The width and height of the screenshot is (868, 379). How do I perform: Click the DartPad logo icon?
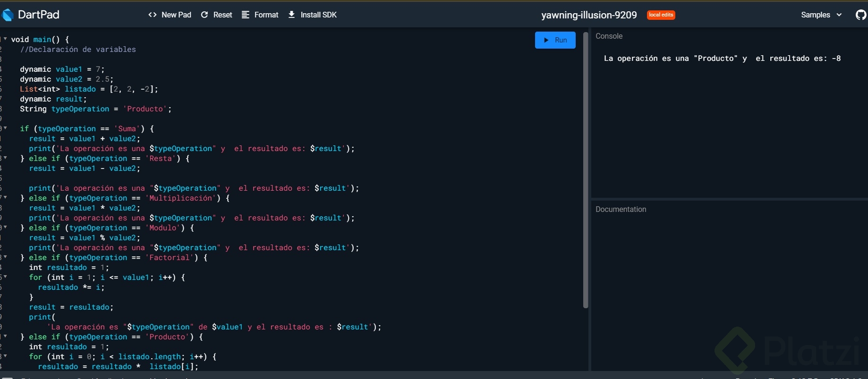pos(7,15)
